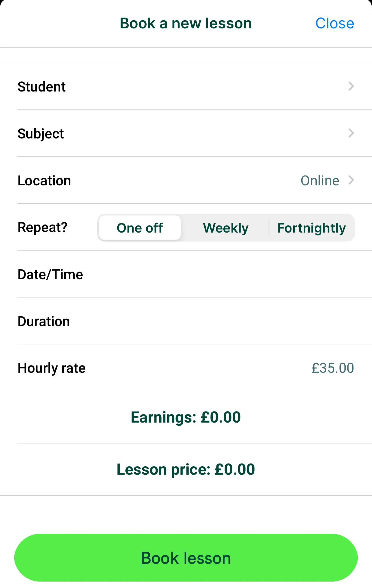
Task: Open the Location selection row
Action: 186,180
